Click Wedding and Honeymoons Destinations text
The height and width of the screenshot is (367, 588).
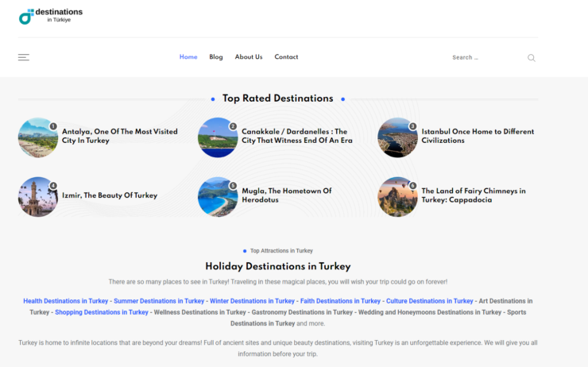pyautogui.click(x=430, y=312)
